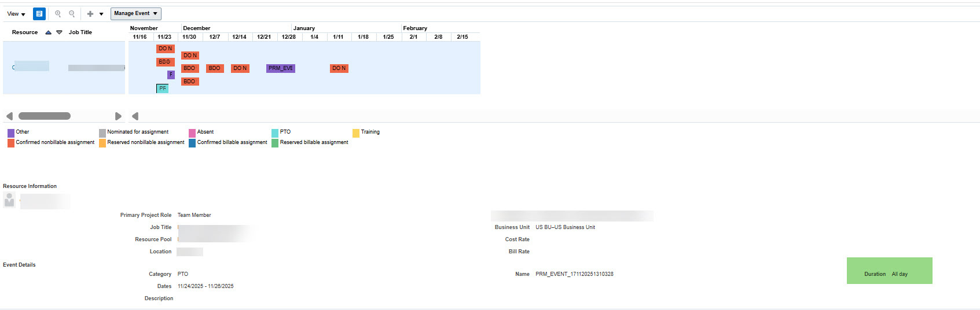
Task: Click the green Reserved billable assignment swatch
Action: pos(275,143)
